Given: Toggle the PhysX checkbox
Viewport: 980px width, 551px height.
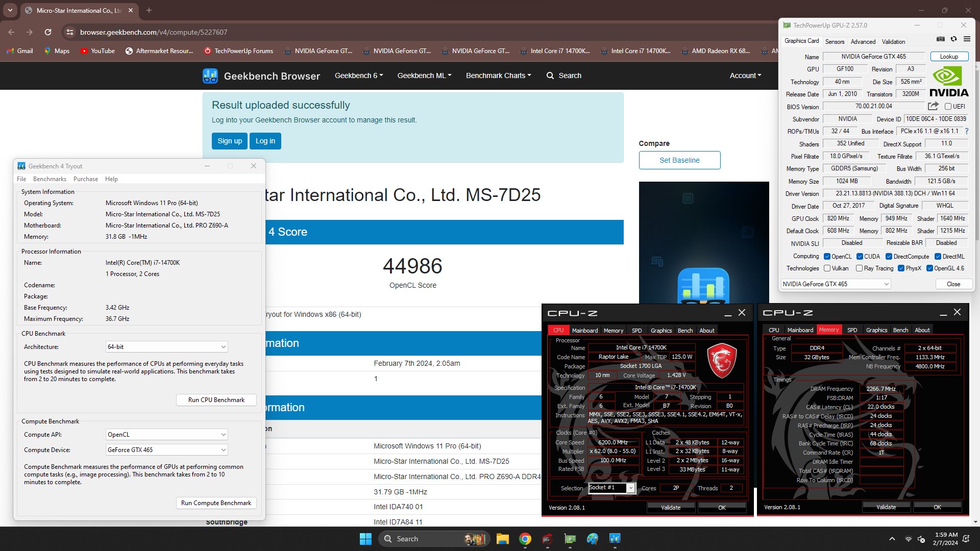Looking at the screenshot, I should pos(901,268).
